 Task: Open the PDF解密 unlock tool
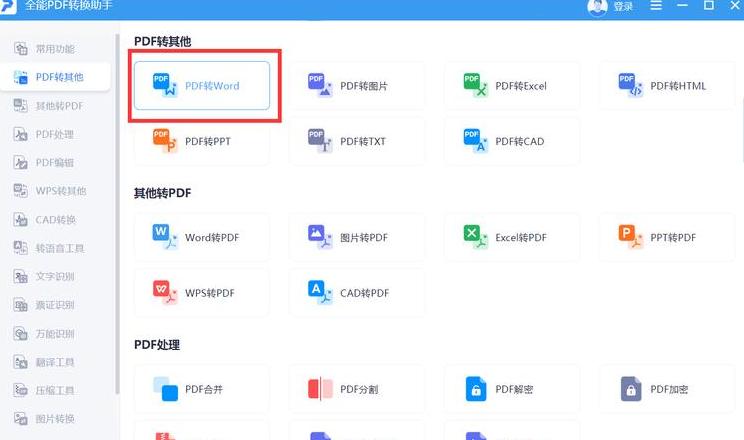512,389
